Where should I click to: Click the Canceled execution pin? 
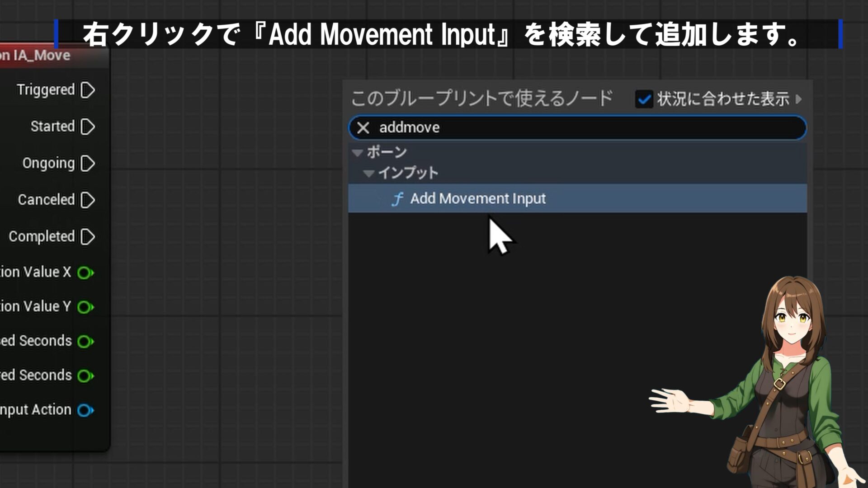point(88,200)
